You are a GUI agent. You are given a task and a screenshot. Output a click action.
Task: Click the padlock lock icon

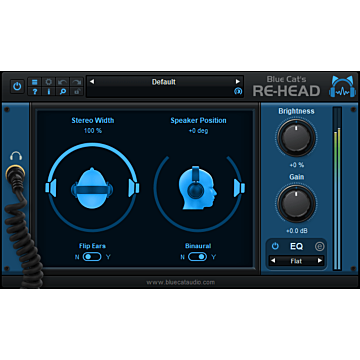tap(76, 92)
